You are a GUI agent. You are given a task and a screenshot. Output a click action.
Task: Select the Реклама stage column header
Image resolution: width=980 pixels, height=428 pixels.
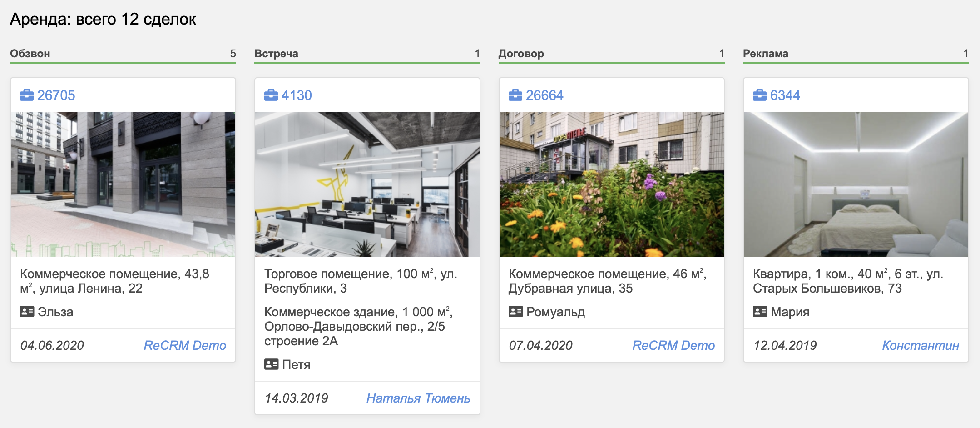tap(856, 54)
